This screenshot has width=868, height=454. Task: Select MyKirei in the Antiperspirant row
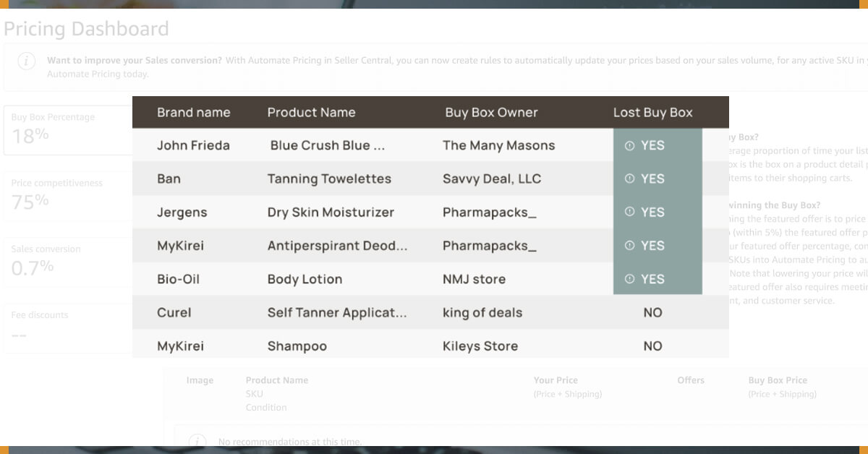click(180, 246)
